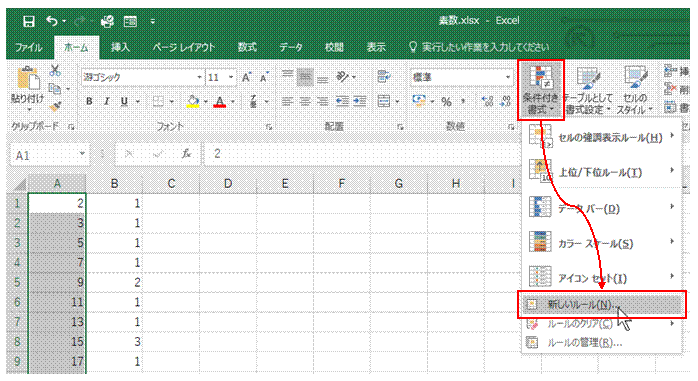This screenshot has width=698, height=381.
Task: Click the Save icon in the title bar
Action: click(29, 21)
